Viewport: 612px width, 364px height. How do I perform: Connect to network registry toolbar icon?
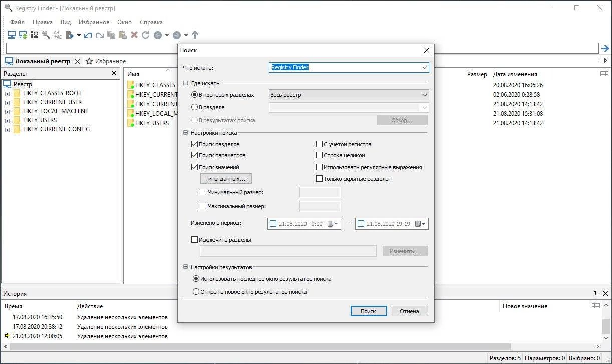(x=23, y=35)
